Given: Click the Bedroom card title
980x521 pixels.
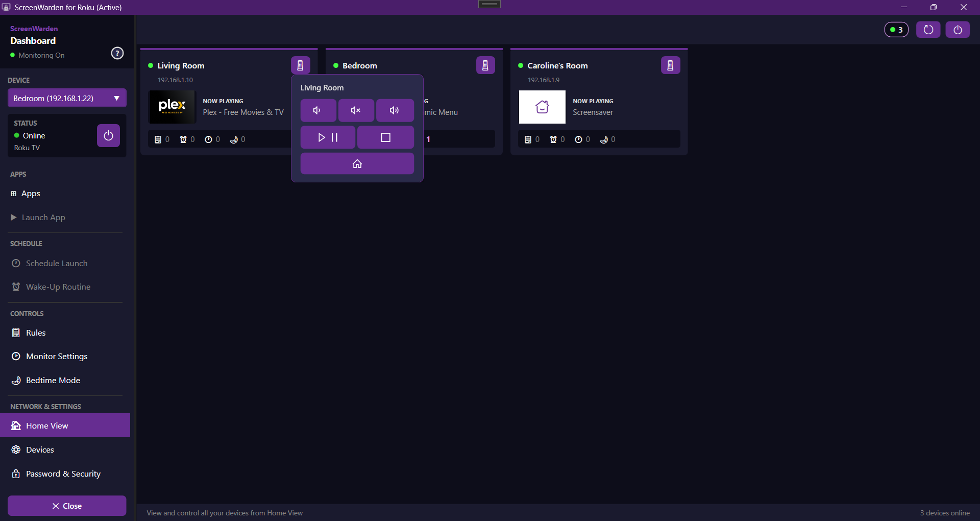Looking at the screenshot, I should (360, 66).
